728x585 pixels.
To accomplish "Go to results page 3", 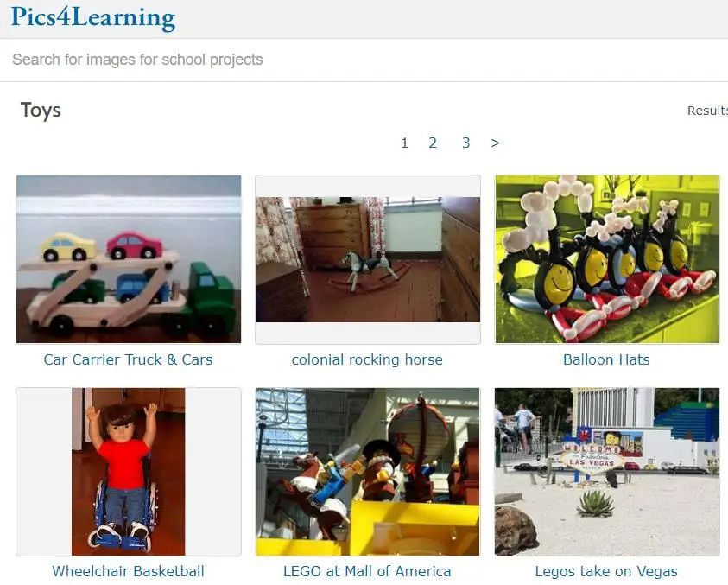I will 465,143.
